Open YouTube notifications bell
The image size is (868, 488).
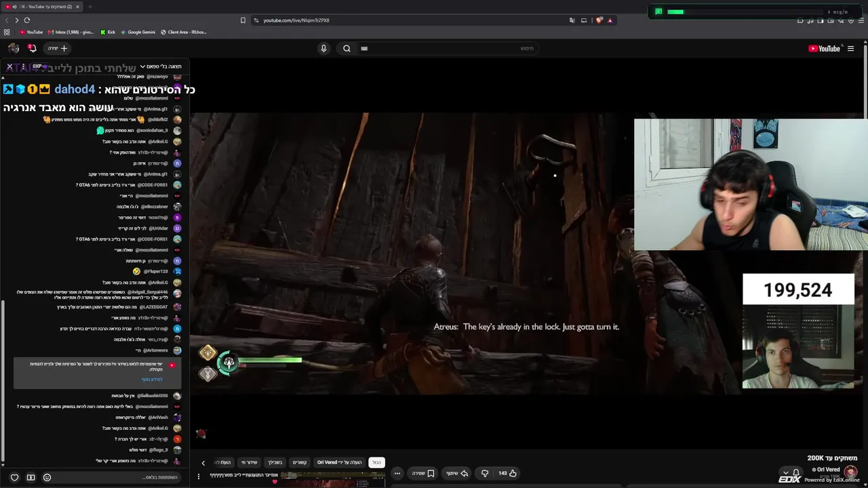coord(32,48)
